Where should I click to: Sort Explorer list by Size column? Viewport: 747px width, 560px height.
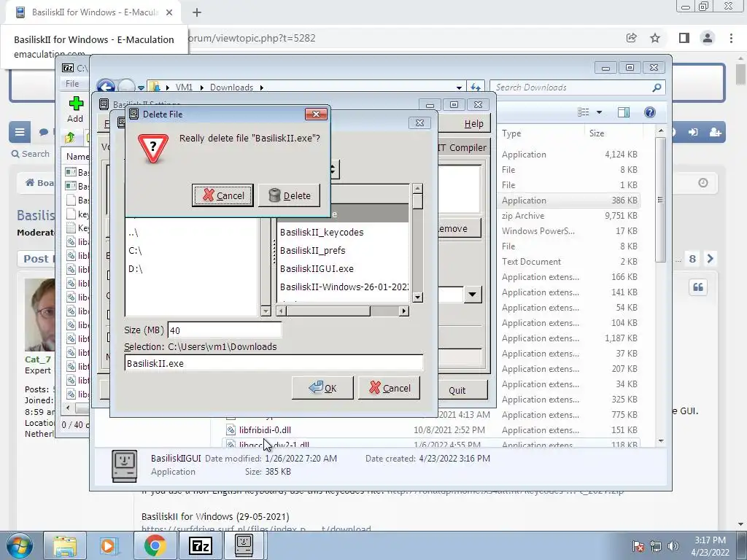tap(613, 133)
